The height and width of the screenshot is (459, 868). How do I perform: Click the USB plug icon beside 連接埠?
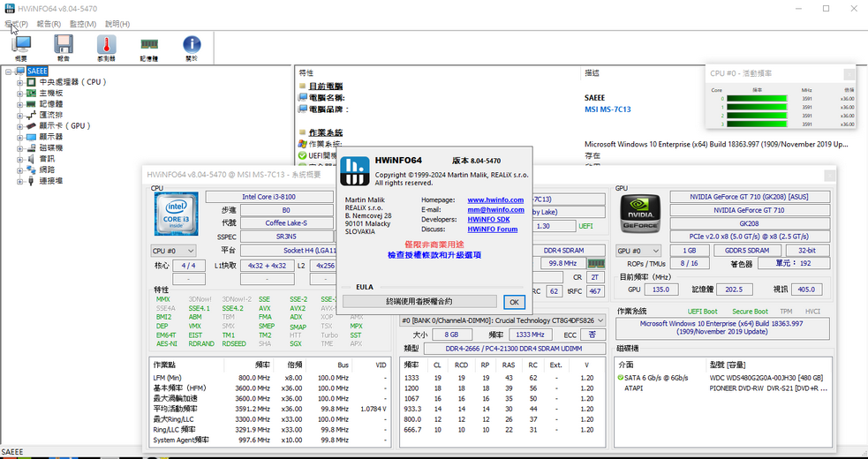click(31, 180)
